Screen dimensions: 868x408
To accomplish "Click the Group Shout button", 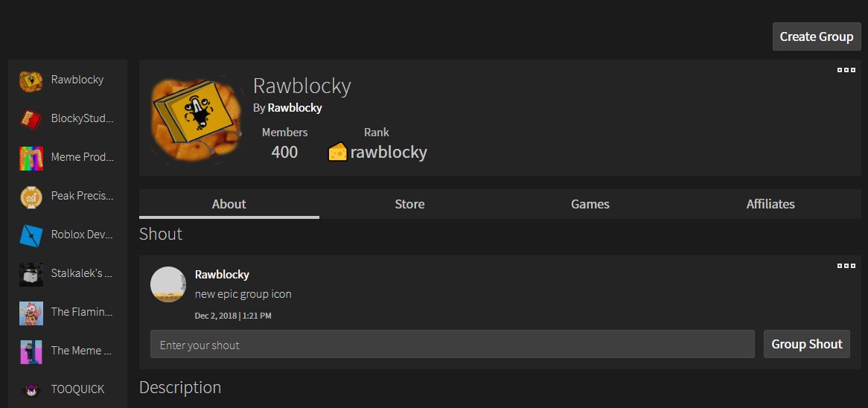I will click(x=806, y=344).
